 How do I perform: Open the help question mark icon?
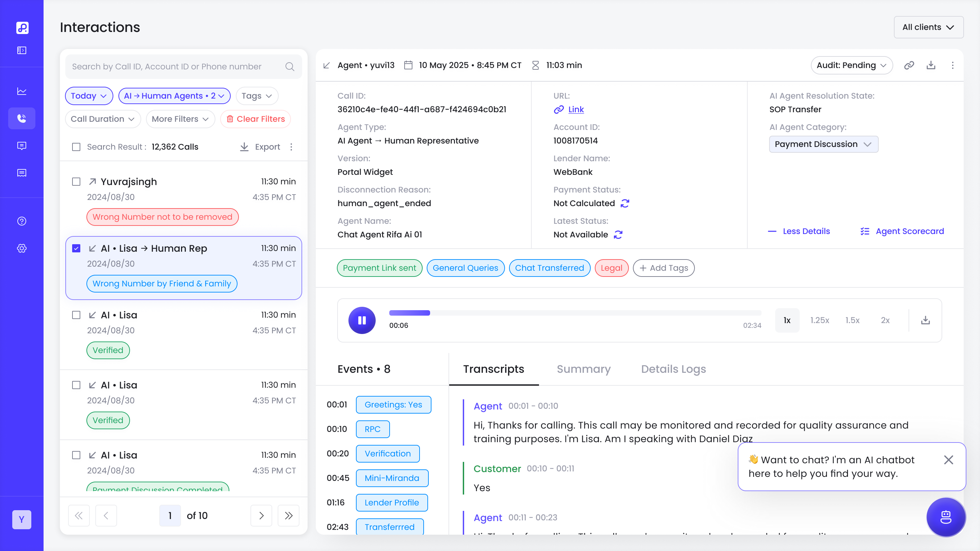coord(22,221)
